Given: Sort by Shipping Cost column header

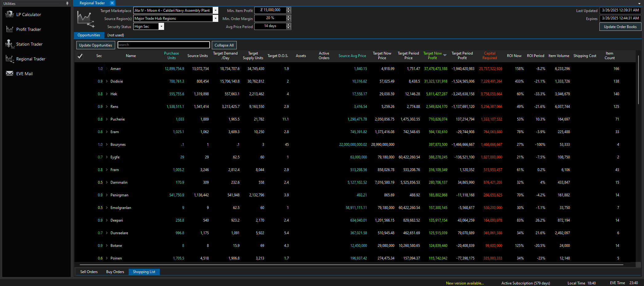Looking at the screenshot, I should tap(585, 56).
